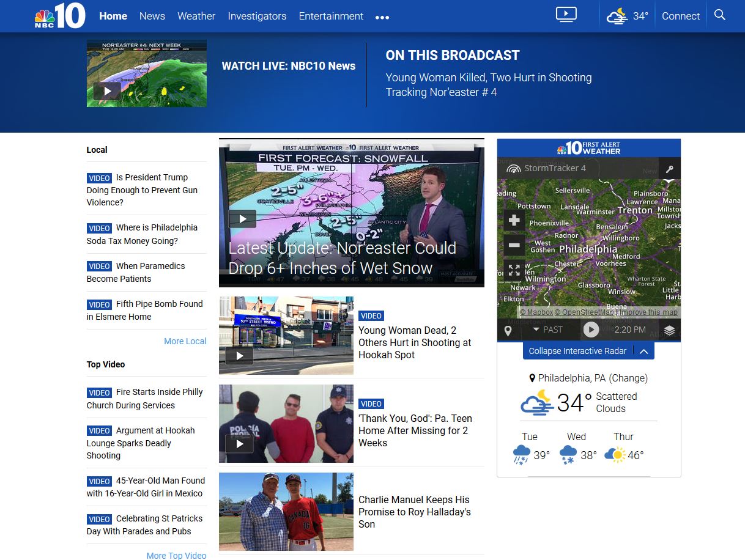Click VIDEO badge beside St Patricks story
This screenshot has width=745, height=560.
click(99, 519)
